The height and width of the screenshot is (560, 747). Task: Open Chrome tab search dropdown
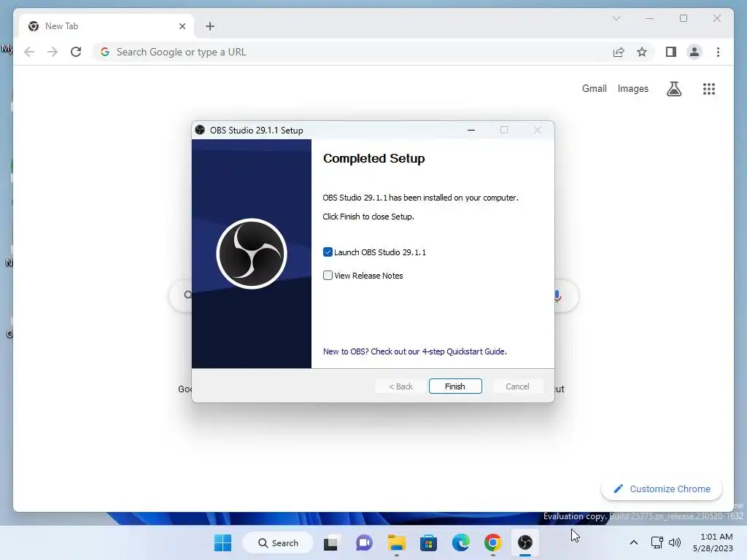[x=616, y=18]
